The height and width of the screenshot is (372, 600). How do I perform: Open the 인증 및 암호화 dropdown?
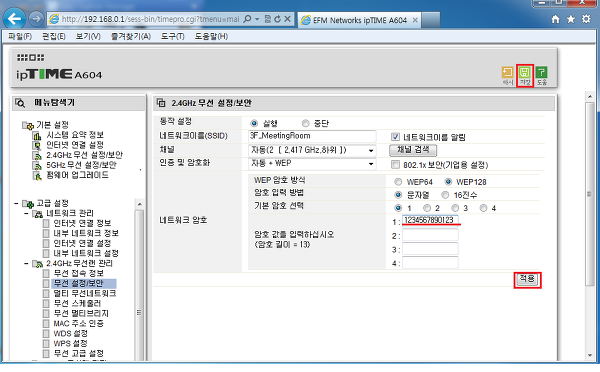(x=312, y=164)
